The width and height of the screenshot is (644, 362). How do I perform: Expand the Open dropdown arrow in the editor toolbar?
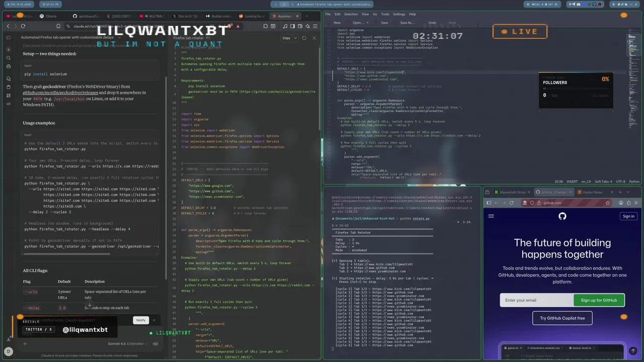click(367, 23)
